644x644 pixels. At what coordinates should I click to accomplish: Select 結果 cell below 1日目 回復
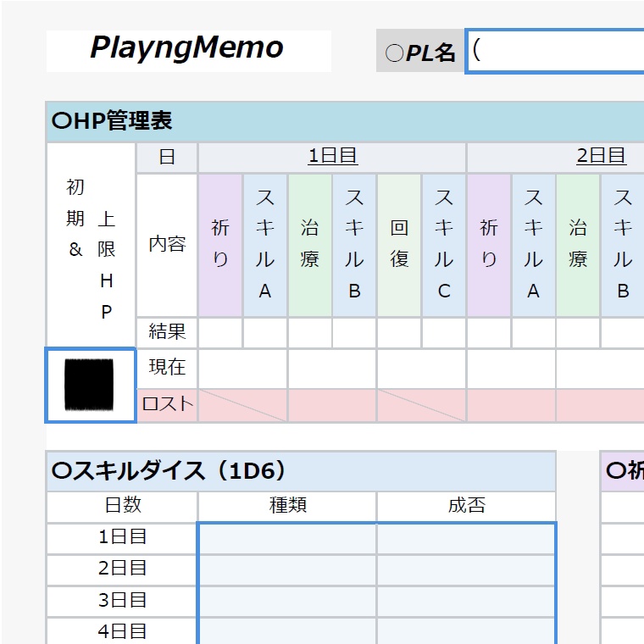point(399,332)
